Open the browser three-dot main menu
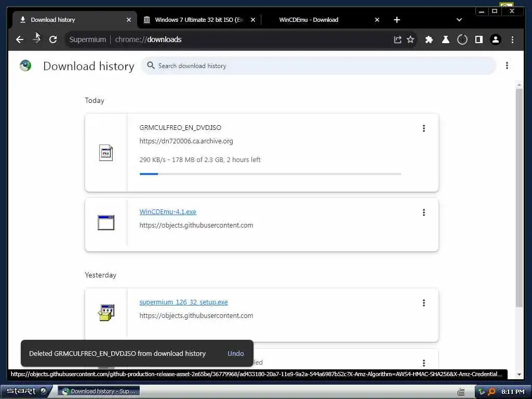The height and width of the screenshot is (399, 532). (512, 39)
